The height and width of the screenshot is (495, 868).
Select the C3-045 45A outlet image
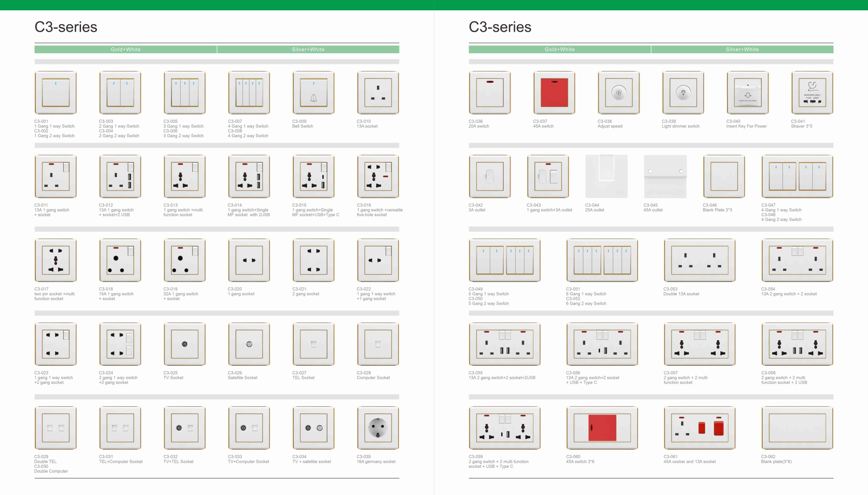(x=665, y=176)
